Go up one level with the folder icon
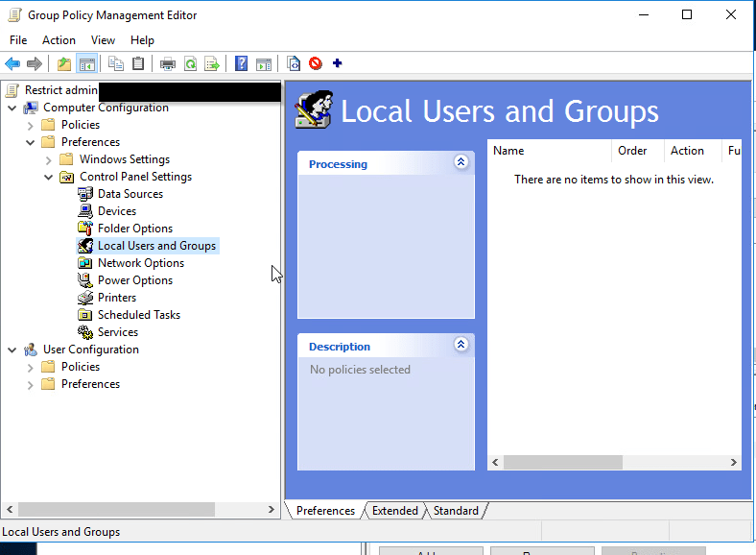The width and height of the screenshot is (756, 555). point(64,63)
